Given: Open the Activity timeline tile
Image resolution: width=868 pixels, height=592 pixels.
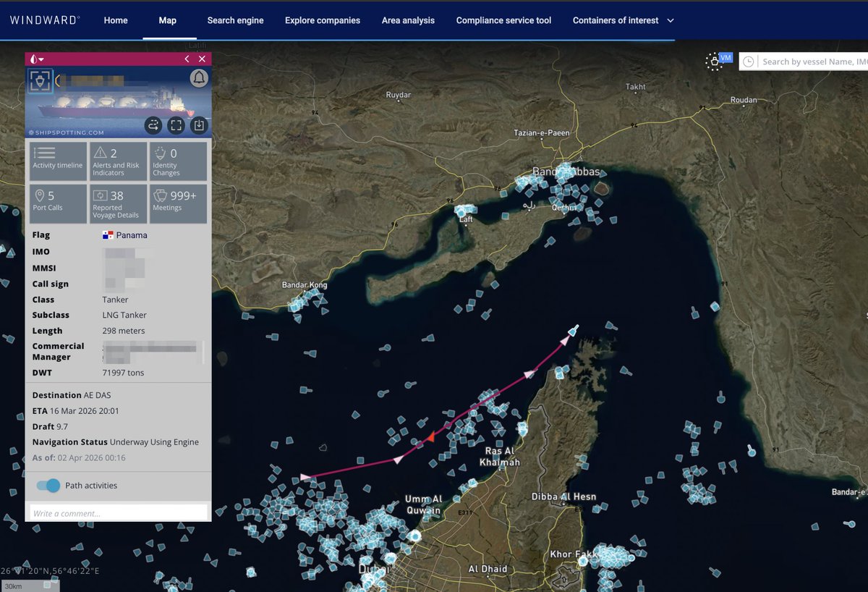Looking at the screenshot, I should pos(58,161).
